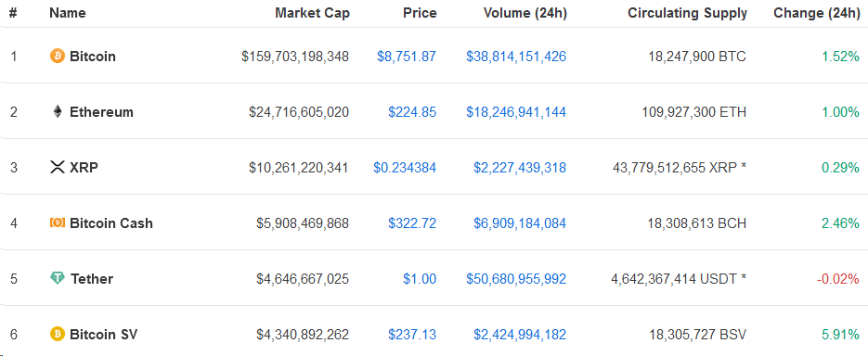Sort by Market Cap column header
This screenshot has width=868, height=356.
pos(312,13)
